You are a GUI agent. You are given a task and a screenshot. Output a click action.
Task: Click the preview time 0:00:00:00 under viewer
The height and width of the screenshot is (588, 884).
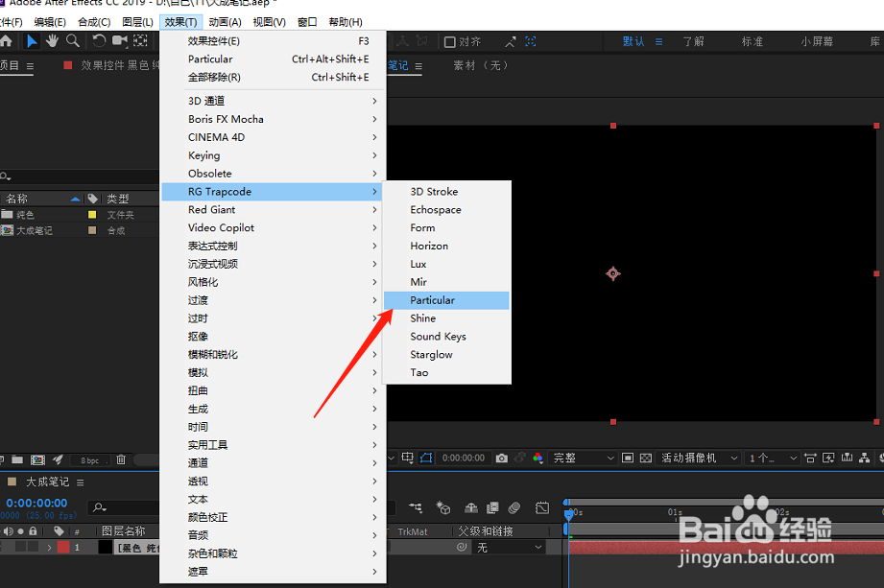(464, 458)
